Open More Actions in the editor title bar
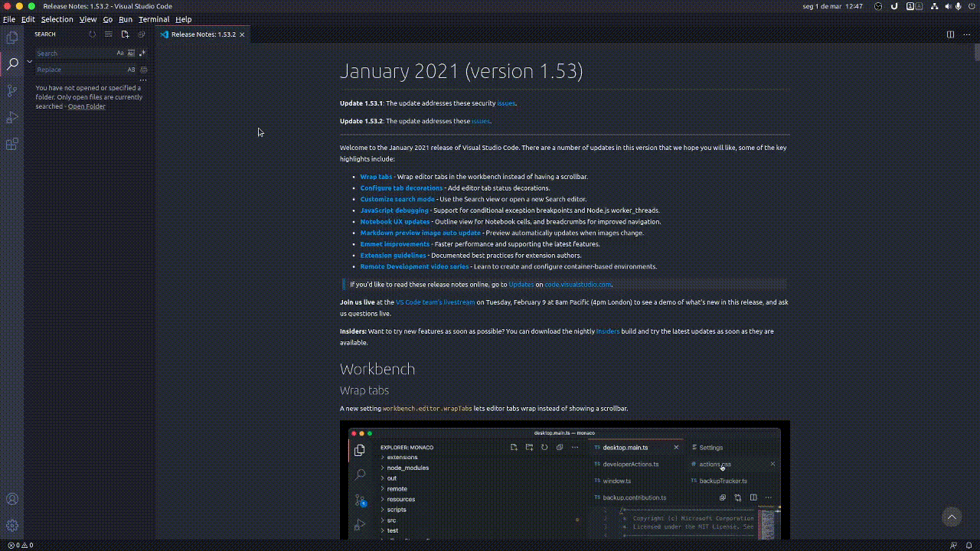This screenshot has height=551, width=980. click(x=965, y=34)
